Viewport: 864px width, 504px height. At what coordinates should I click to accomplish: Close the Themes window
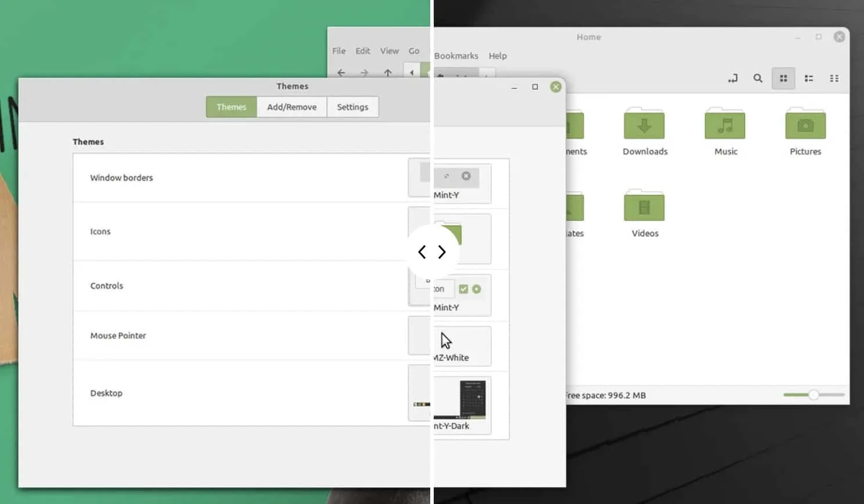[556, 87]
